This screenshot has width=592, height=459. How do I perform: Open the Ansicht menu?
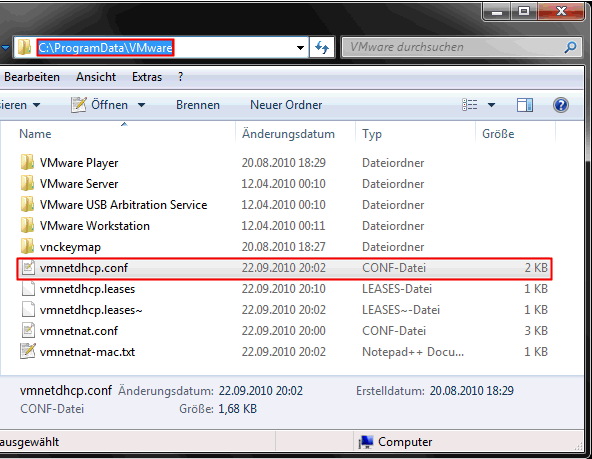(96, 77)
